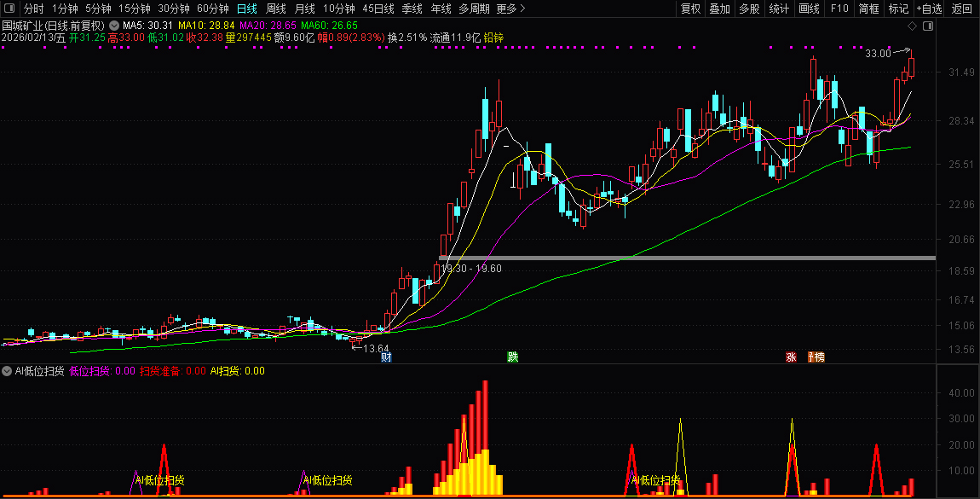Select the gray 19.30 - 19.60 horizontal line
Viewport: 980px width, 499px height.
tap(688, 258)
